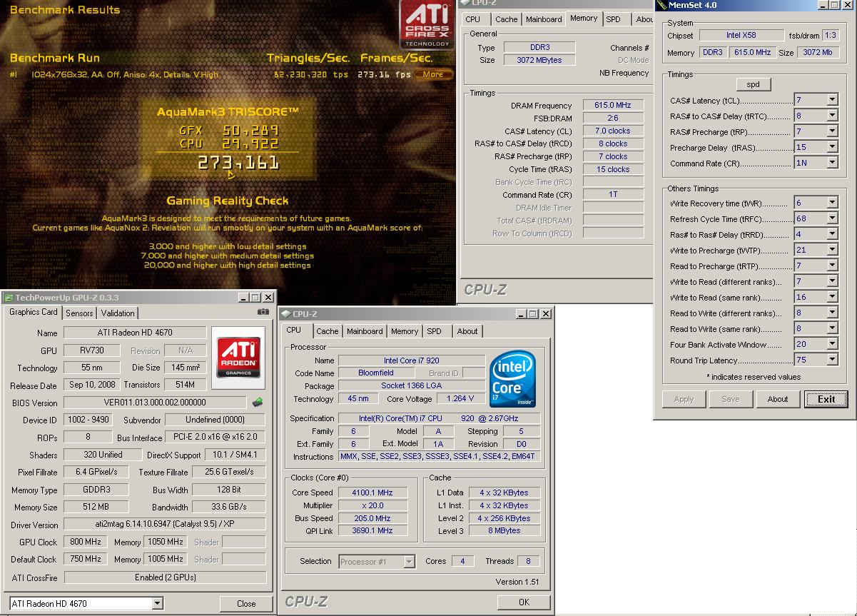
Task: Open the SPD tab in front CPU-Z window
Action: [434, 331]
